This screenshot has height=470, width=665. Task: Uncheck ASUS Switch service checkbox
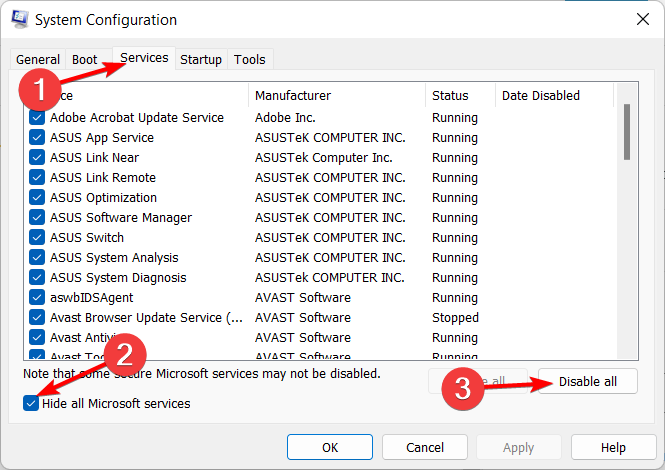point(37,238)
